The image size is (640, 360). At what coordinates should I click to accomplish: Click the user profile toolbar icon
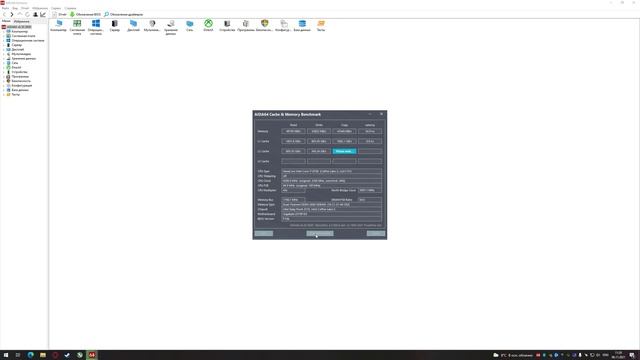(35, 14)
